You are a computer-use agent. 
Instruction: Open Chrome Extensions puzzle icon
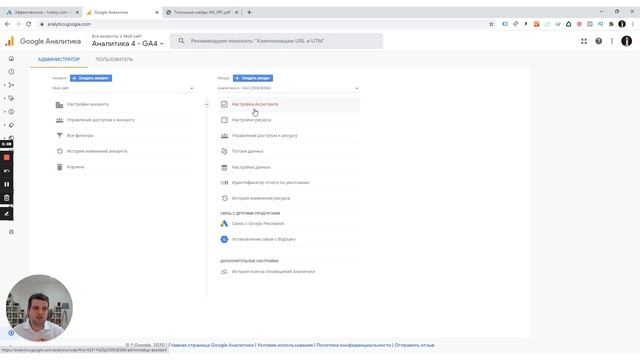[x=611, y=24]
